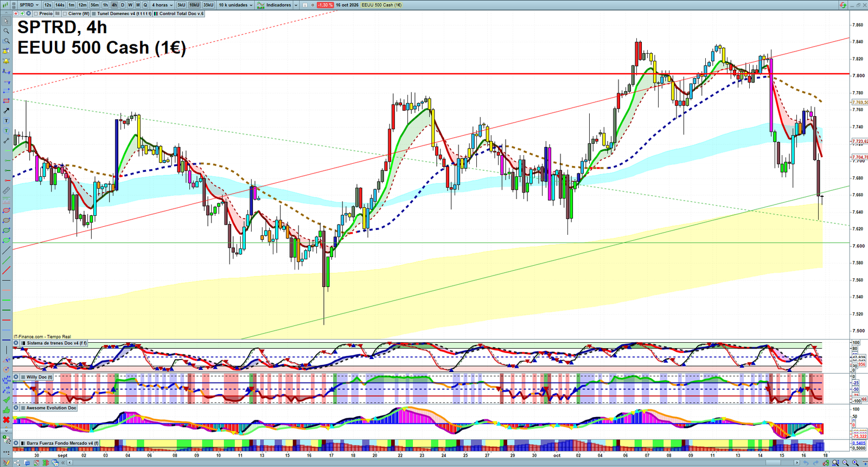Pick the ruler measurement tool
868x467 pixels.
point(7,190)
